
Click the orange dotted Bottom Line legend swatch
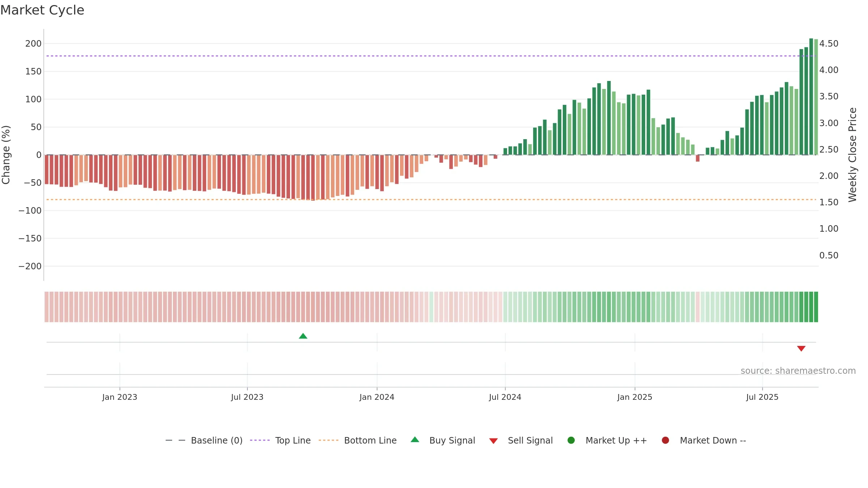pos(328,440)
